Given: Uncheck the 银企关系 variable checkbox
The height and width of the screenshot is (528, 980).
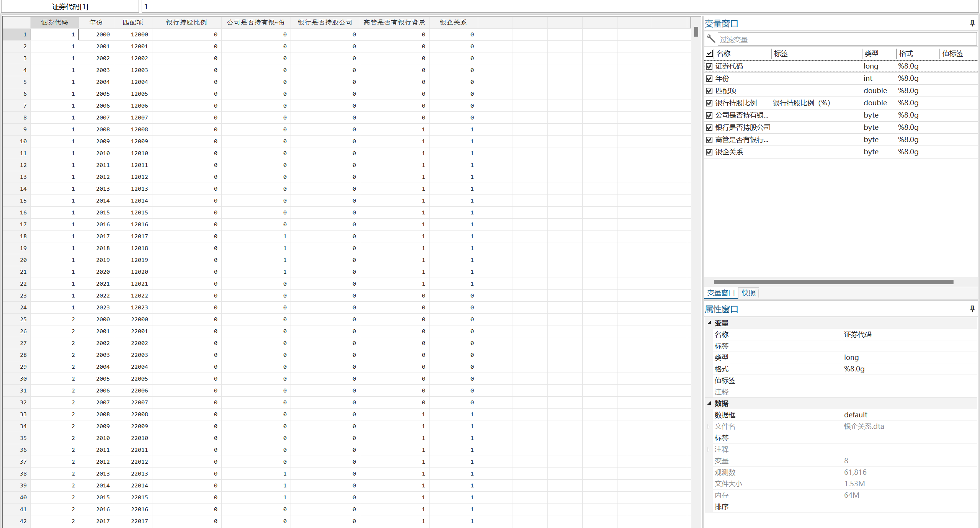Looking at the screenshot, I should [709, 152].
